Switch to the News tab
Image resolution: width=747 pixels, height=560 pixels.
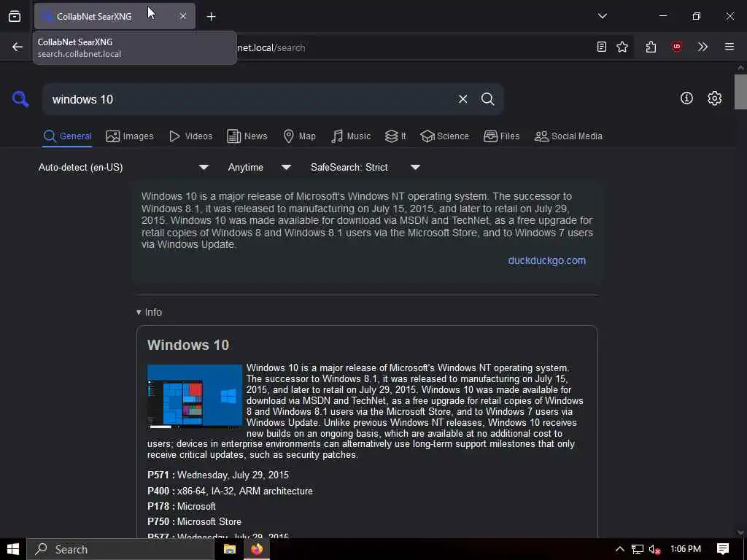247,136
